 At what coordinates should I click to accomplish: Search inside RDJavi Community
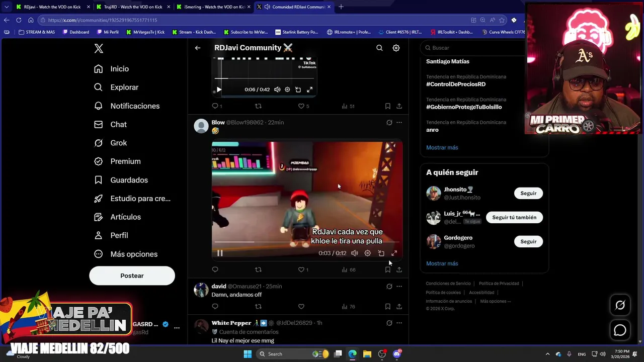tap(379, 48)
